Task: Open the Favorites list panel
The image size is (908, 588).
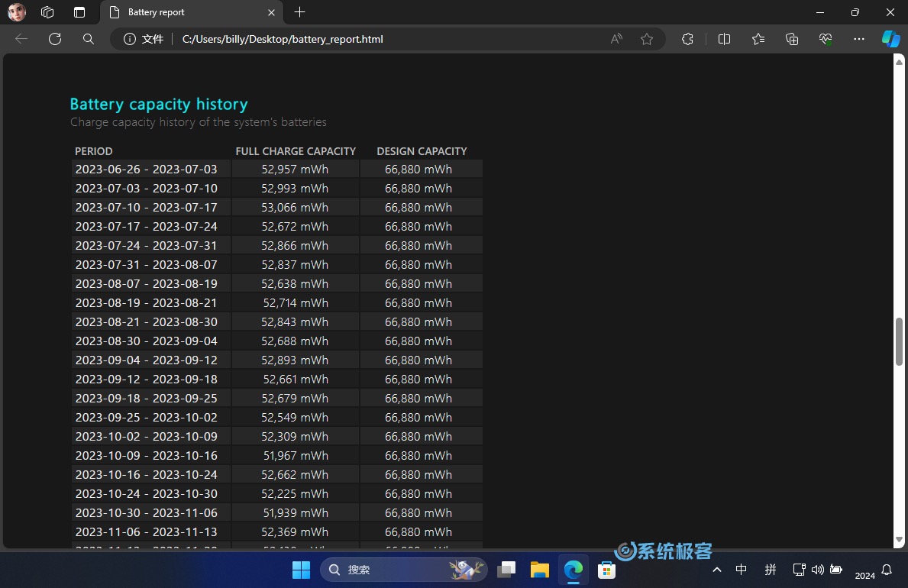Action: coord(758,39)
